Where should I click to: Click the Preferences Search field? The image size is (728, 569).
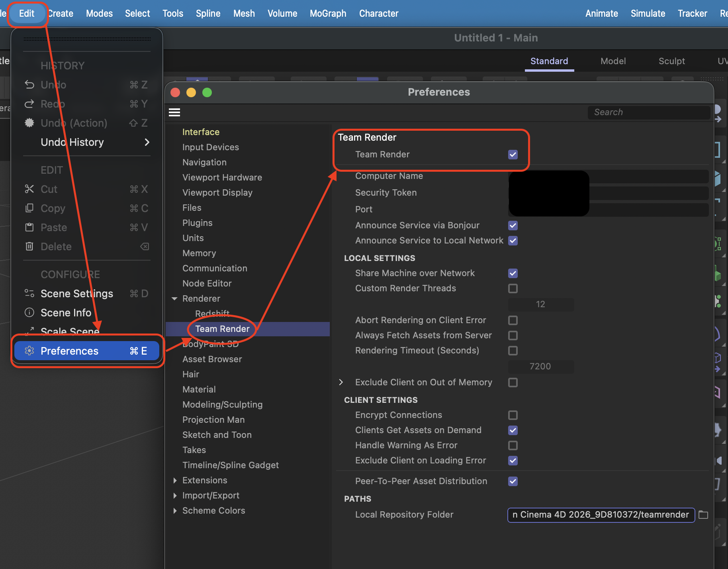pyautogui.click(x=648, y=112)
